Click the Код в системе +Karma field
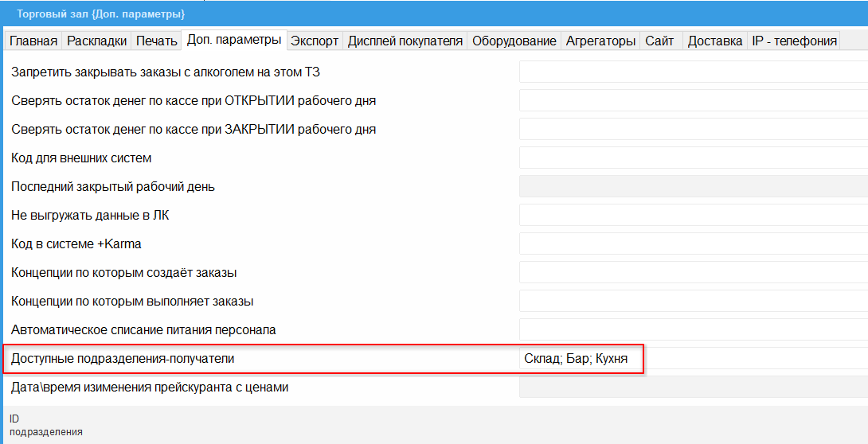The width and height of the screenshot is (868, 444). 694,243
